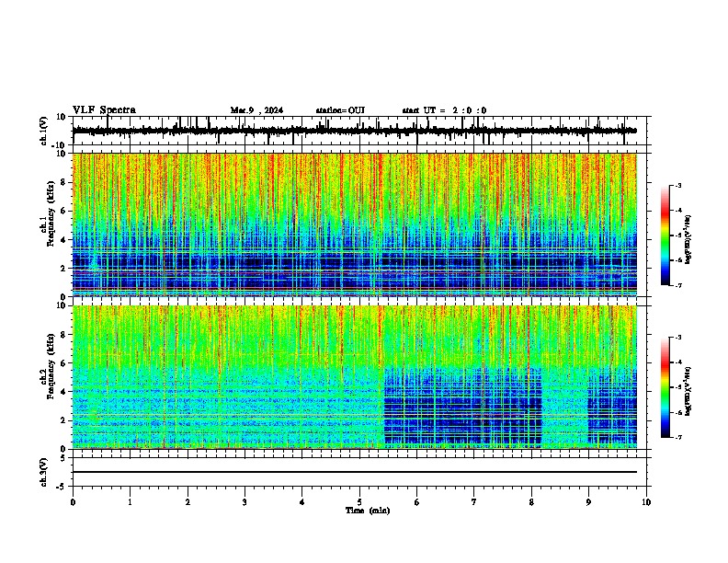728x563 pixels.
Task: Click the 'ch.1(V)' waveform axis label
Action: [44, 131]
